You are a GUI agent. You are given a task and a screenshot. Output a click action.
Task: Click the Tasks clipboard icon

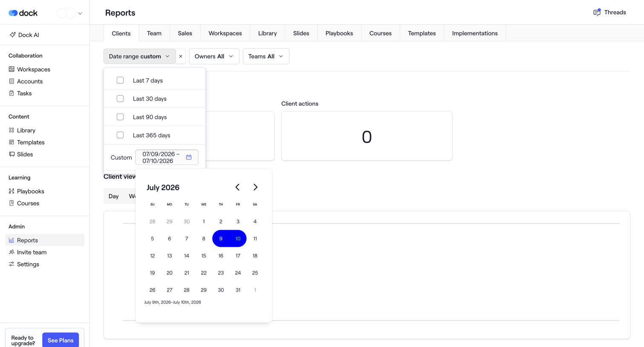coord(11,93)
